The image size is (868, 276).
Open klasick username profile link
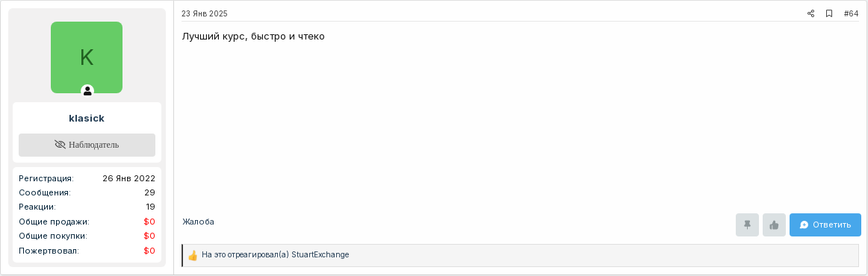tap(87, 119)
